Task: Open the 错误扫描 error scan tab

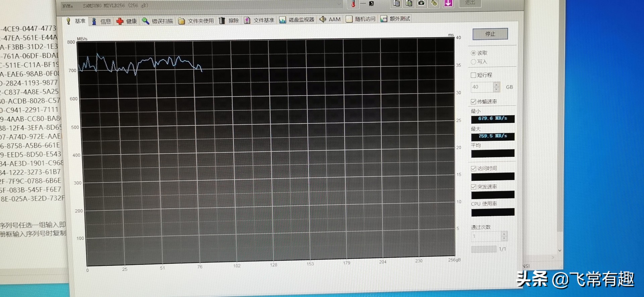Action: pos(157,21)
